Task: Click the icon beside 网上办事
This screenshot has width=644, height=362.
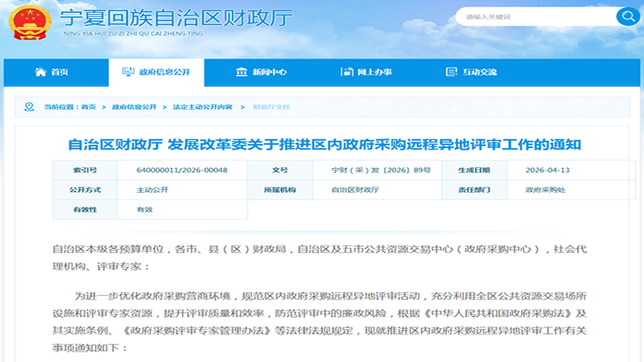Action: click(x=347, y=72)
